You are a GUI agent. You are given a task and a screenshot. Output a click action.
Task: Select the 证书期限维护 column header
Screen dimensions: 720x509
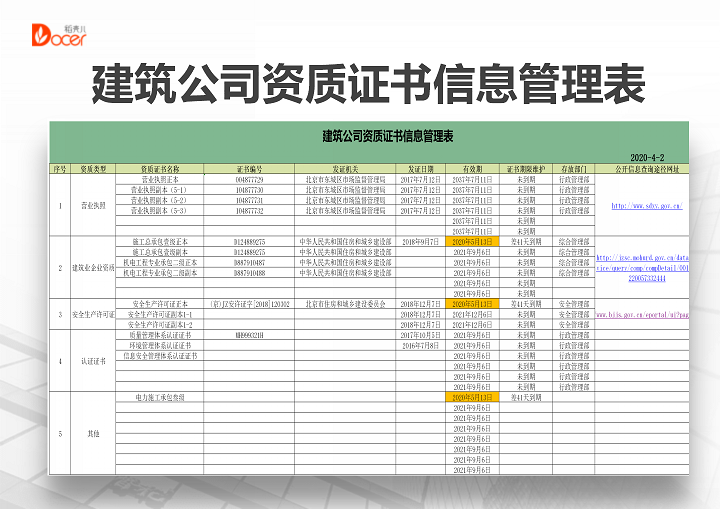[526, 169]
